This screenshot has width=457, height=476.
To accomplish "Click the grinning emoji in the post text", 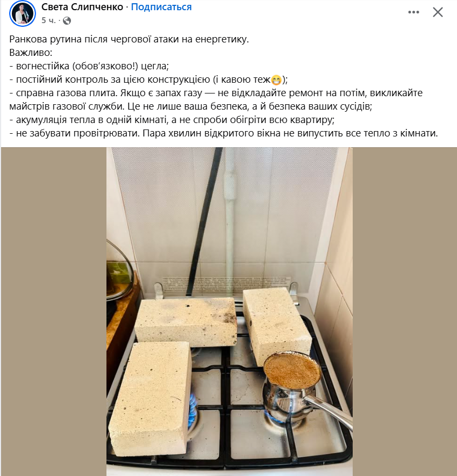I will 276,80.
